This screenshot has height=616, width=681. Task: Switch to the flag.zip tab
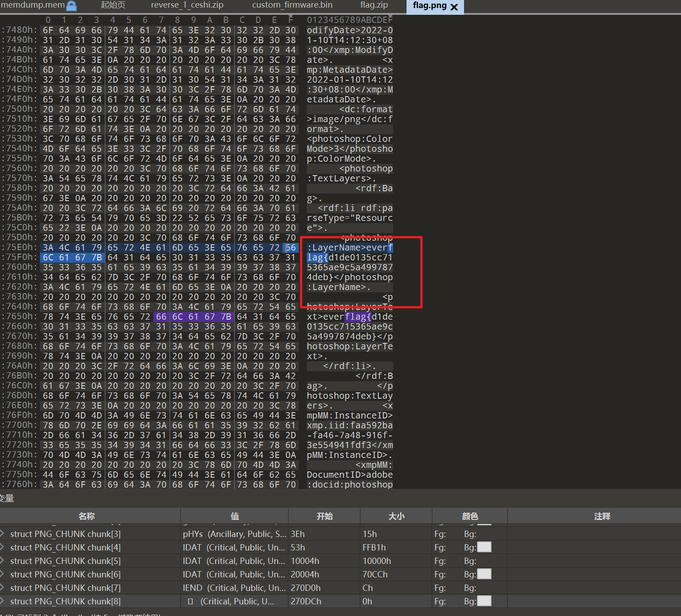374,5
